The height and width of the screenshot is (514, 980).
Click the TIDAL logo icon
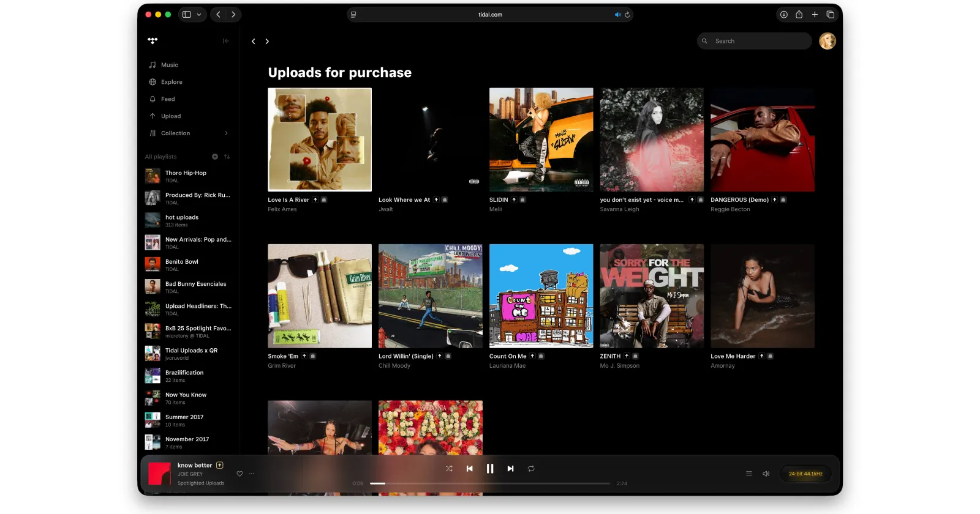pos(153,41)
